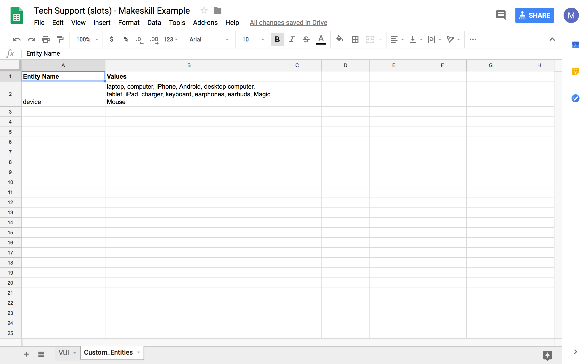
Task: Open the Data menu
Action: [x=154, y=23]
